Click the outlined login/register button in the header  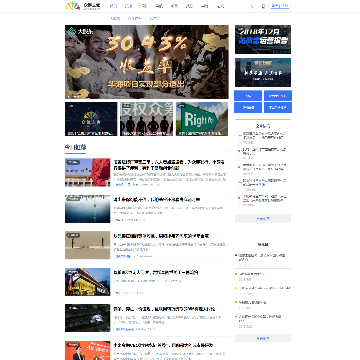click(280, 6)
